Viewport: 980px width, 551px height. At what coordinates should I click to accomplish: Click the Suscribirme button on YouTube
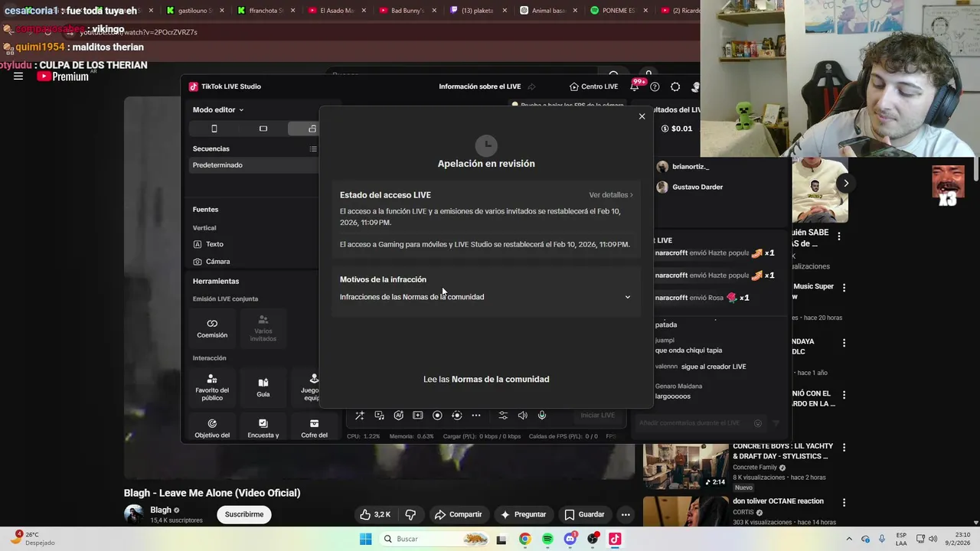(x=244, y=514)
